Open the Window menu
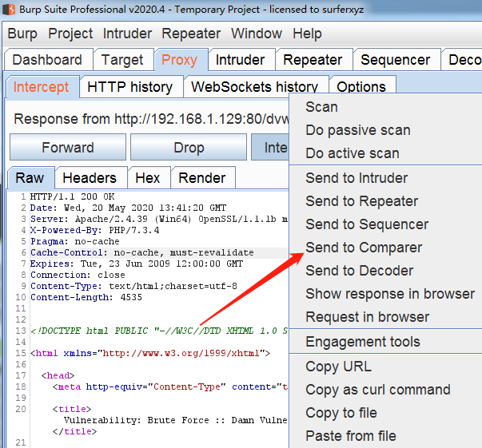This screenshot has width=482, height=448. click(257, 34)
